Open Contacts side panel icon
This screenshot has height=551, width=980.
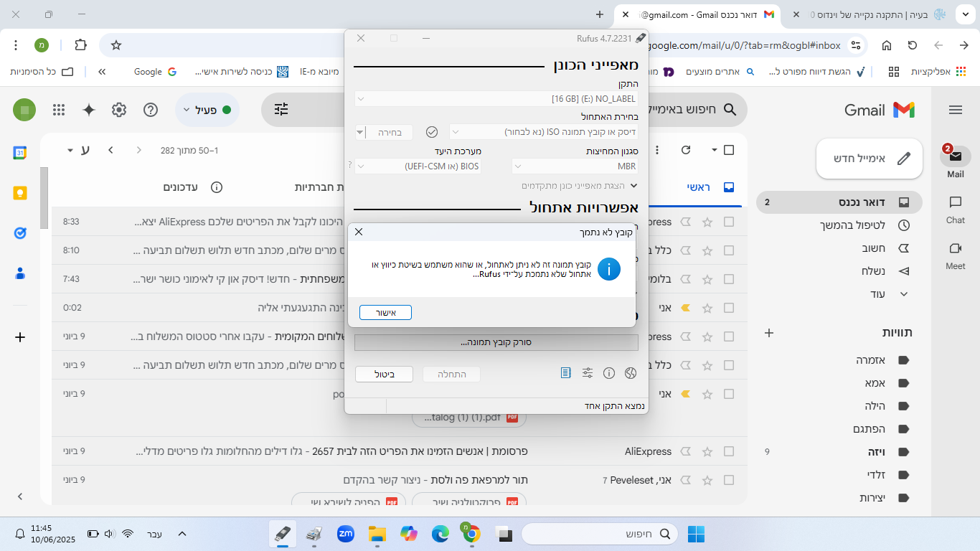[x=20, y=273]
